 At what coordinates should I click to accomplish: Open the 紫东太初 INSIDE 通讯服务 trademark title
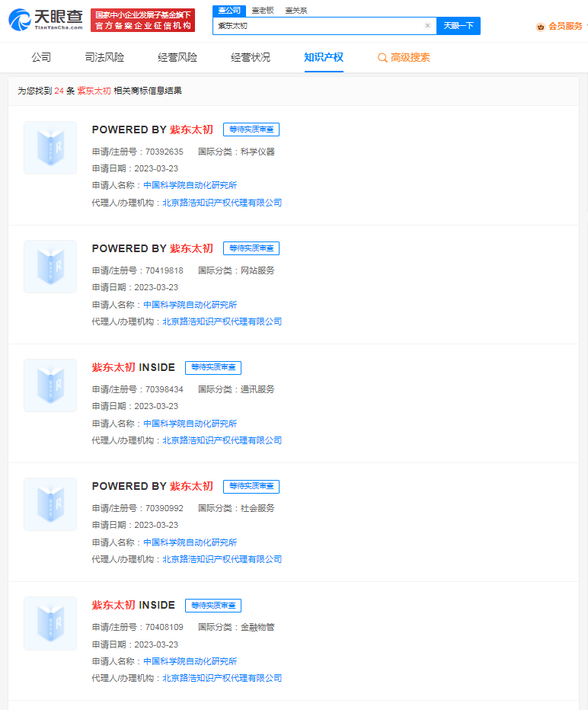point(133,367)
